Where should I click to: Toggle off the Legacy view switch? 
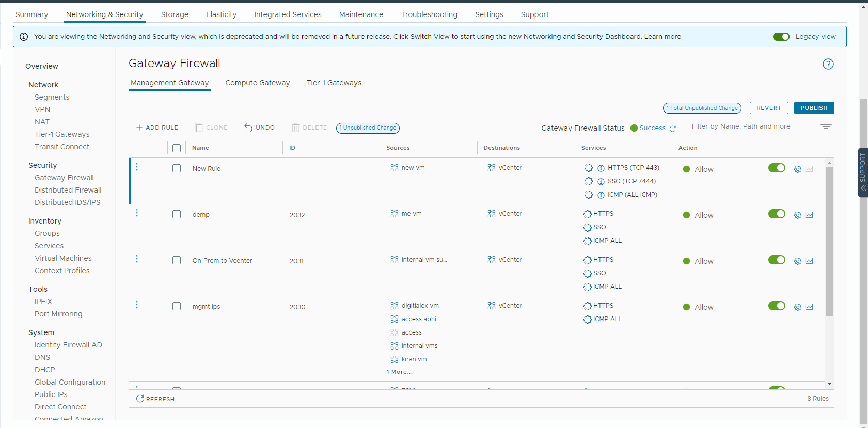(781, 37)
